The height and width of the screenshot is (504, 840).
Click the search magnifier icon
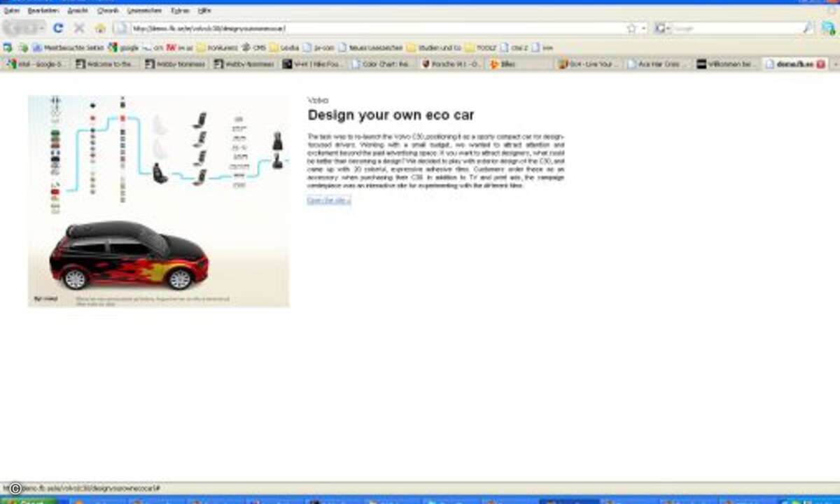808,29
